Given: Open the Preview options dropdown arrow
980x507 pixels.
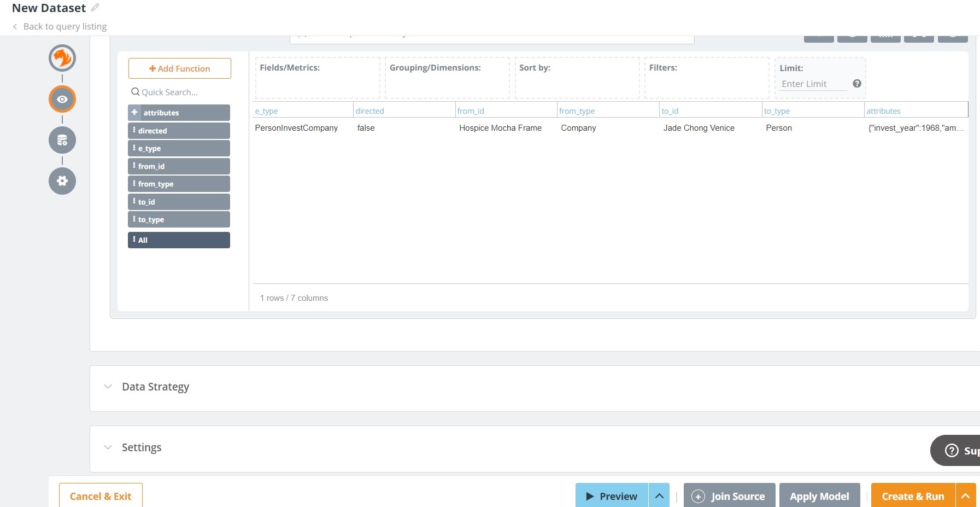Looking at the screenshot, I should 659,496.
